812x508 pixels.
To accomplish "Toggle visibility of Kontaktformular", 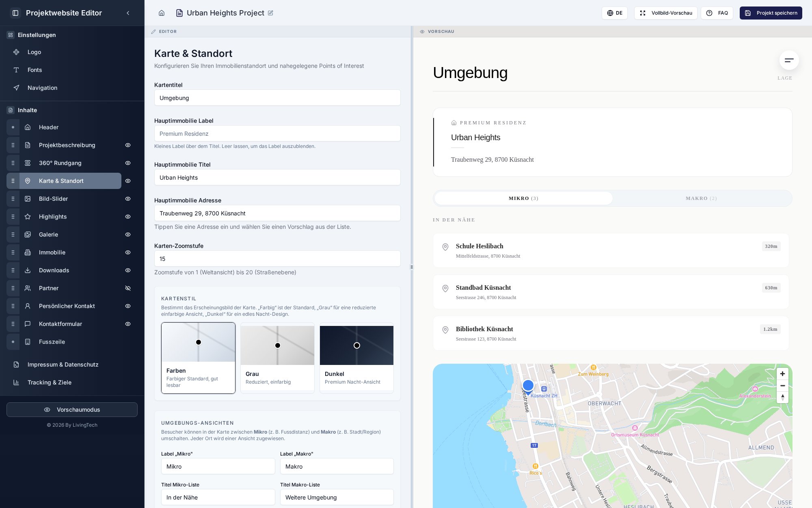I will tap(128, 324).
